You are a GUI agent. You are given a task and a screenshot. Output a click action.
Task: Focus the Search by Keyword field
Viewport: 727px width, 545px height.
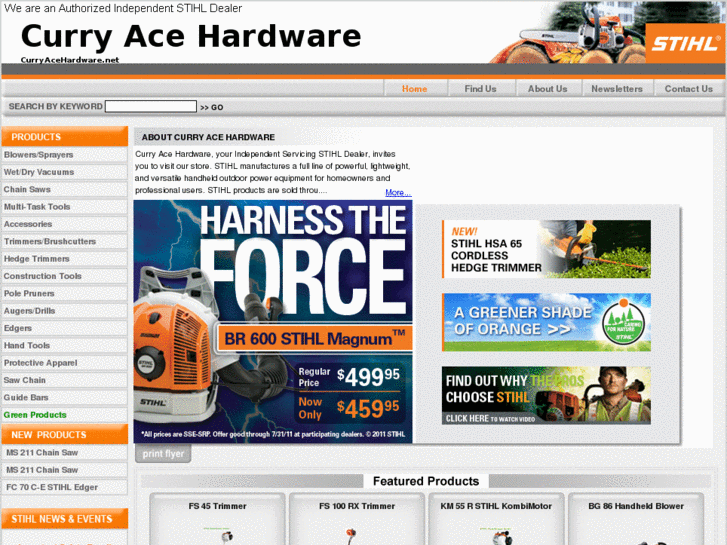[151, 107]
